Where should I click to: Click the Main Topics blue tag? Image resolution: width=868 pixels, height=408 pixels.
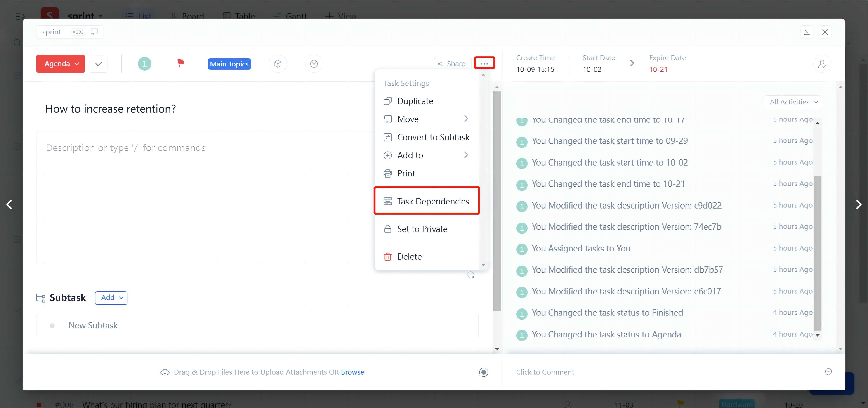[x=229, y=64]
